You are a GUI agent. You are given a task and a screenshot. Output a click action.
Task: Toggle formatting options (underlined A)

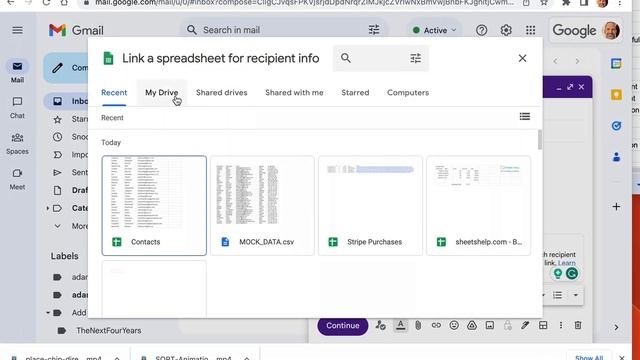pyautogui.click(x=400, y=325)
